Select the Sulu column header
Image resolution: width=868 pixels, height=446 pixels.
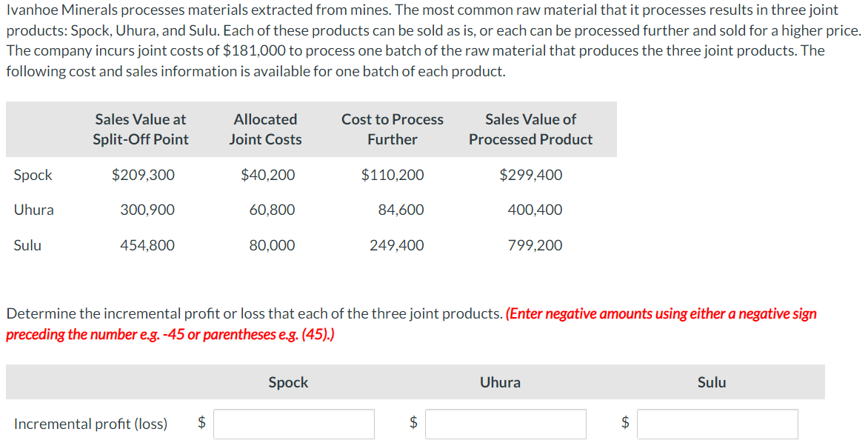[x=712, y=382]
